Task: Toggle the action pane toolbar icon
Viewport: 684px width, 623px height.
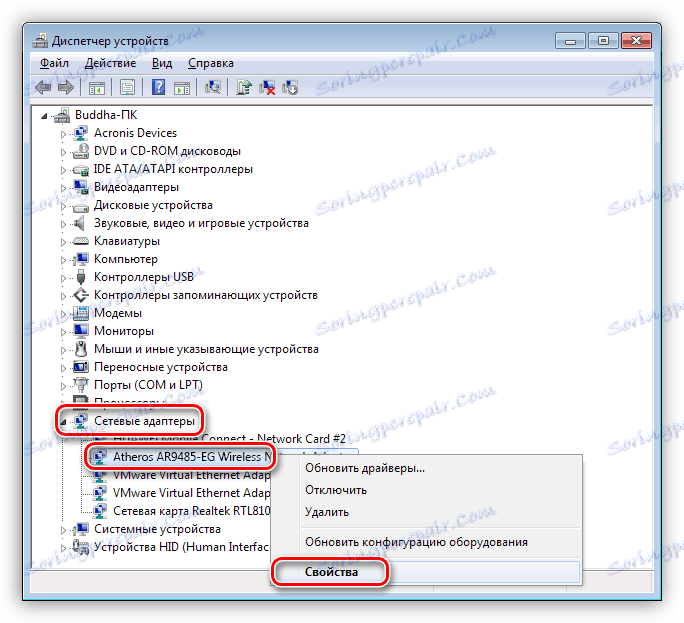Action: pos(182,88)
